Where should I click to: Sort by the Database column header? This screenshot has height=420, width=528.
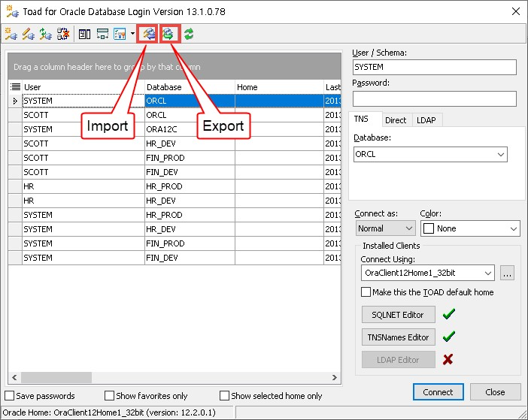(x=190, y=87)
